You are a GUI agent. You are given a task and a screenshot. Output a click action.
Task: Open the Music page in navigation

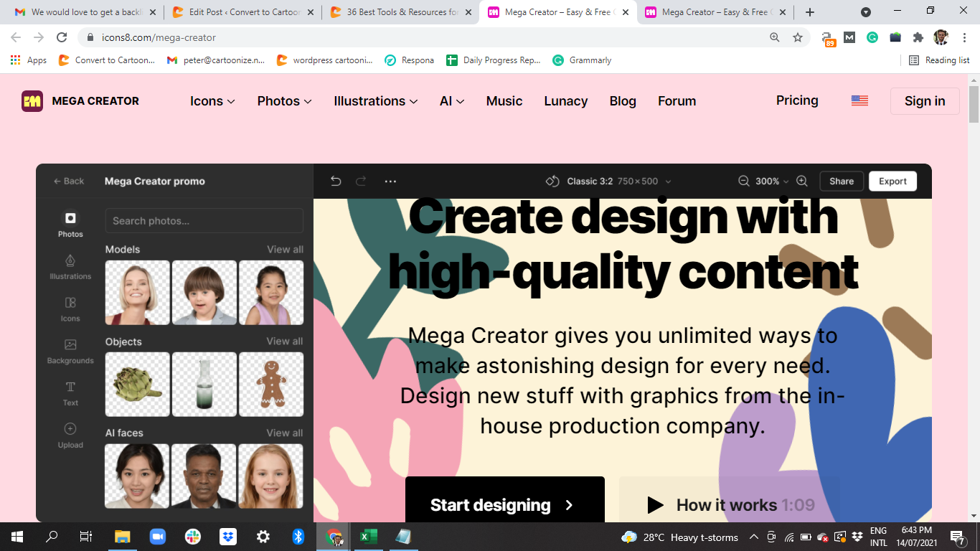[x=504, y=101]
